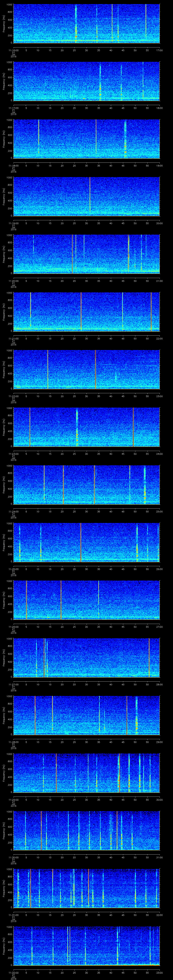This screenshot has height=980, width=173.
Task: Click the 11:27:00 time axis label
Action: pos(13,684)
